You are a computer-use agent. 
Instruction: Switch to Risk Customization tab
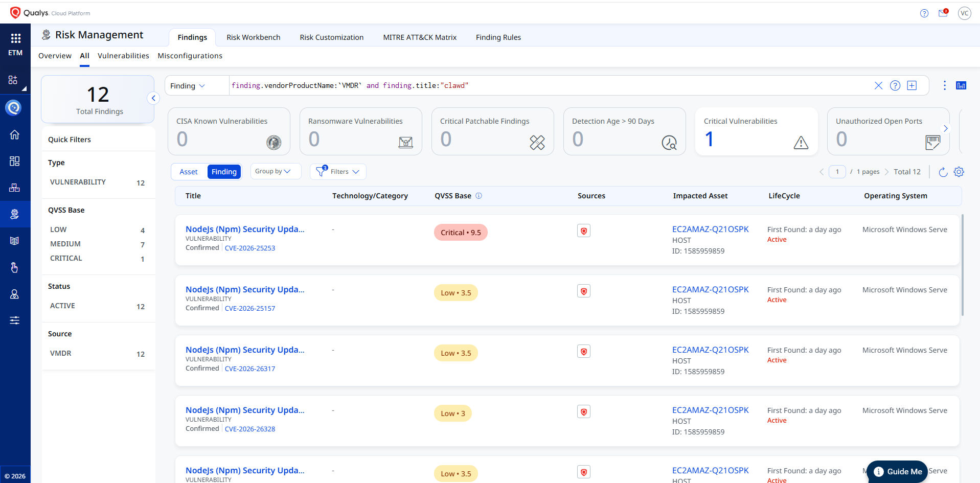point(332,37)
